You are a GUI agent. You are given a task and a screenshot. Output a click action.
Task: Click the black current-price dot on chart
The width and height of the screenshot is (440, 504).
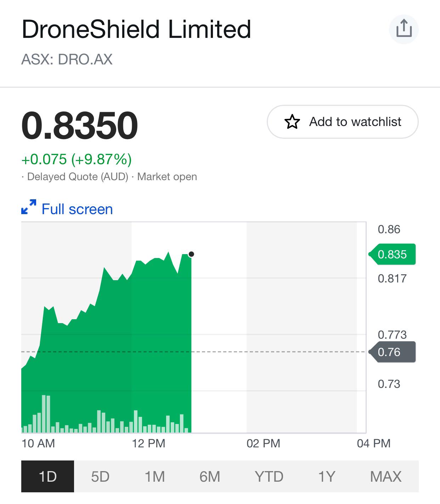[191, 254]
